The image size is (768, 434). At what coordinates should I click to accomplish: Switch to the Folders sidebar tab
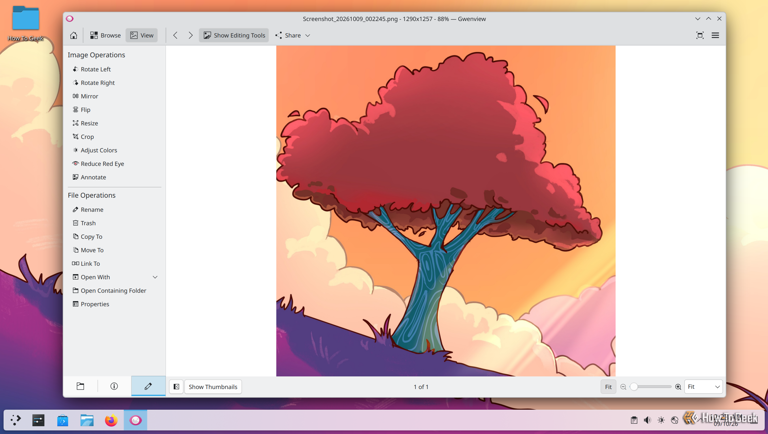coord(80,386)
